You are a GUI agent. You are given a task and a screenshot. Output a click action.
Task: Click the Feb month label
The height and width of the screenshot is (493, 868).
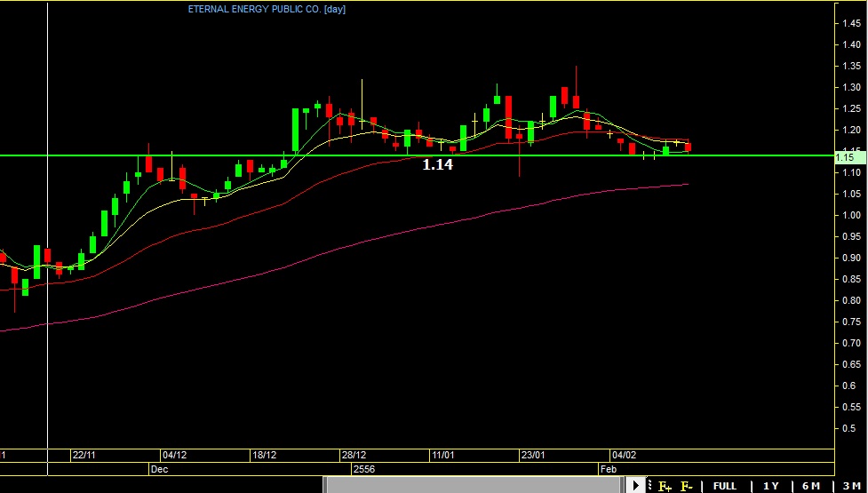pos(609,469)
